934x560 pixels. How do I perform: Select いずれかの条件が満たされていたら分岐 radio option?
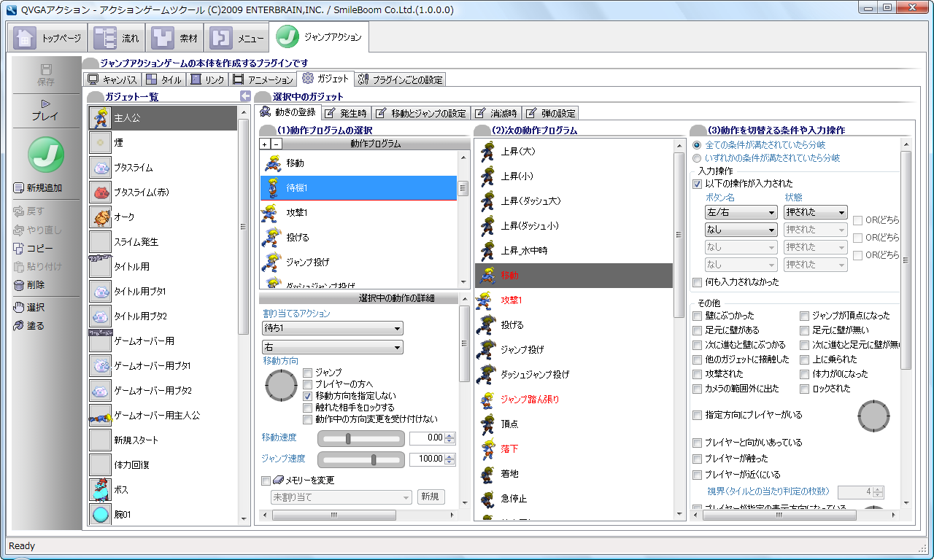tap(697, 157)
